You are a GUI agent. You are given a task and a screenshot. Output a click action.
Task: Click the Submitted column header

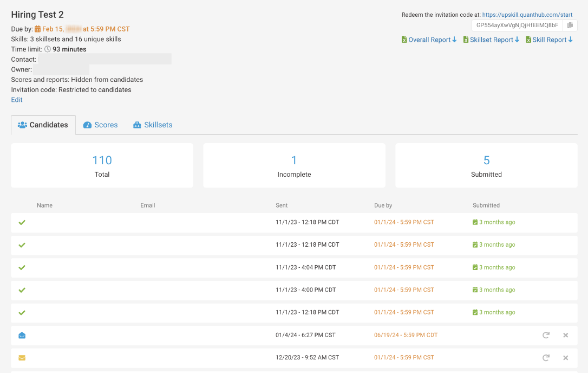coord(486,205)
